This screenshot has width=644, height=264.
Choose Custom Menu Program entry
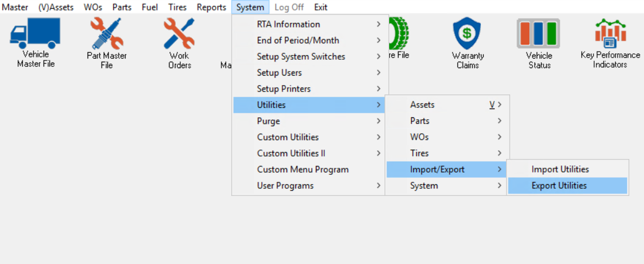(x=303, y=170)
